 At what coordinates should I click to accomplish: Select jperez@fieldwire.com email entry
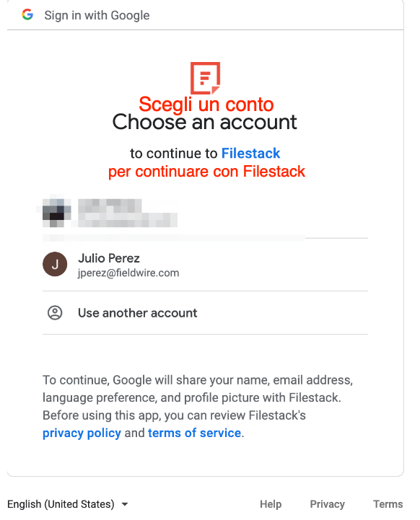pos(128,273)
